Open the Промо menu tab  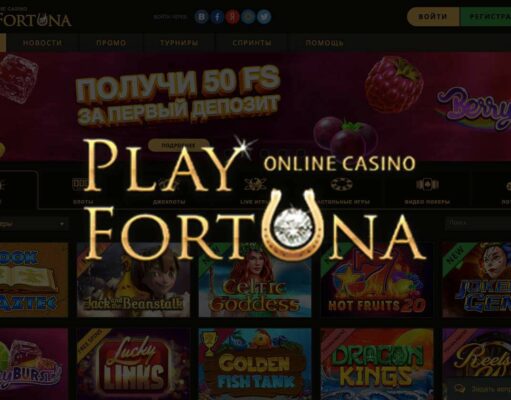(111, 43)
